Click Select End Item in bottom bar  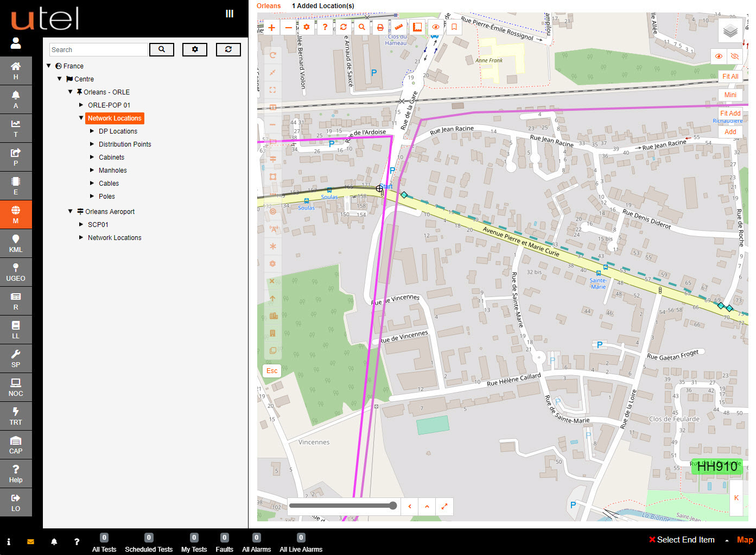(685, 540)
